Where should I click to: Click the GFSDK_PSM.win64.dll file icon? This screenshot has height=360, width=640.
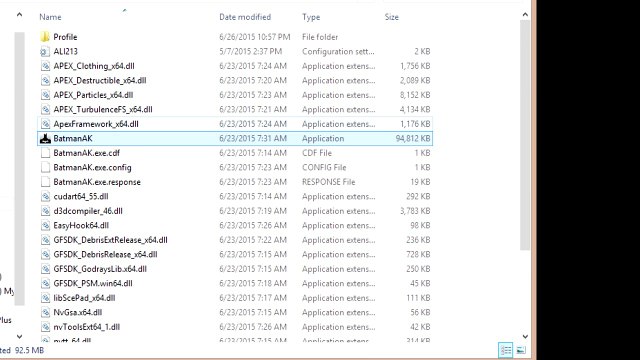(45, 283)
